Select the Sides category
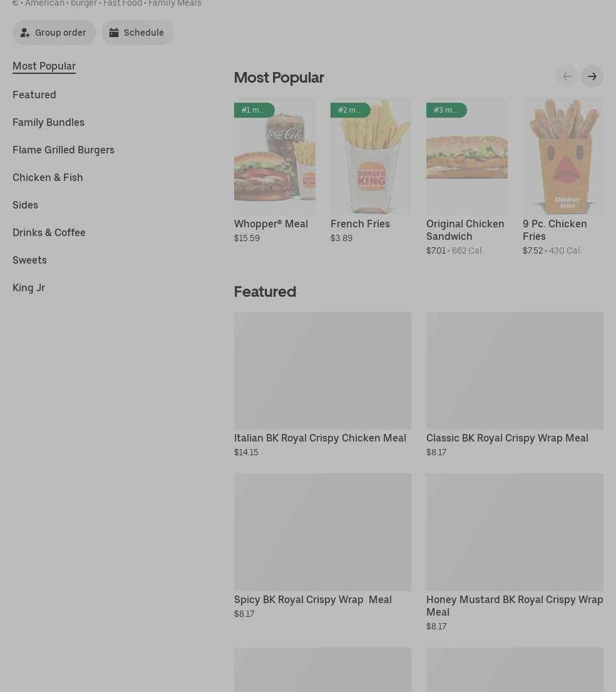Viewport: 616px width, 692px height. click(25, 205)
